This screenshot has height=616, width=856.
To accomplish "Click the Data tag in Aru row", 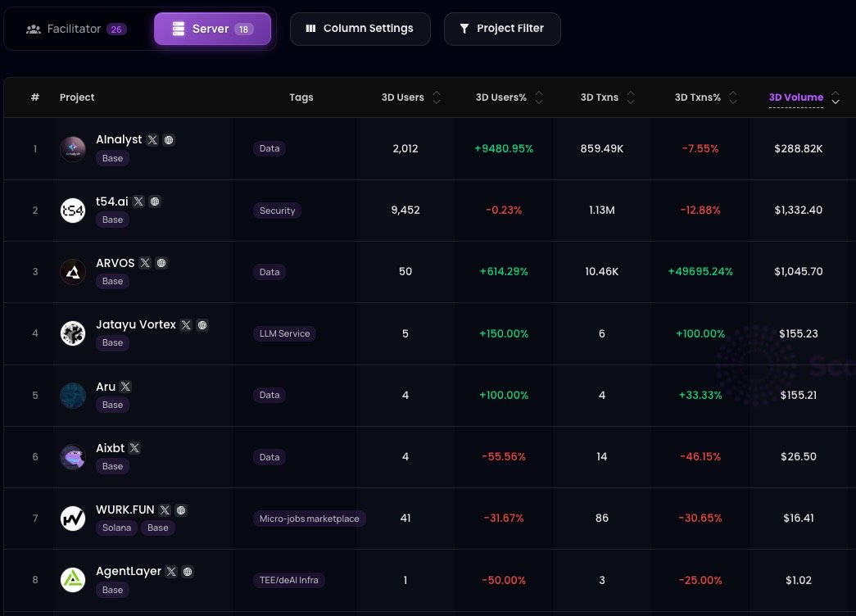I will click(x=269, y=395).
